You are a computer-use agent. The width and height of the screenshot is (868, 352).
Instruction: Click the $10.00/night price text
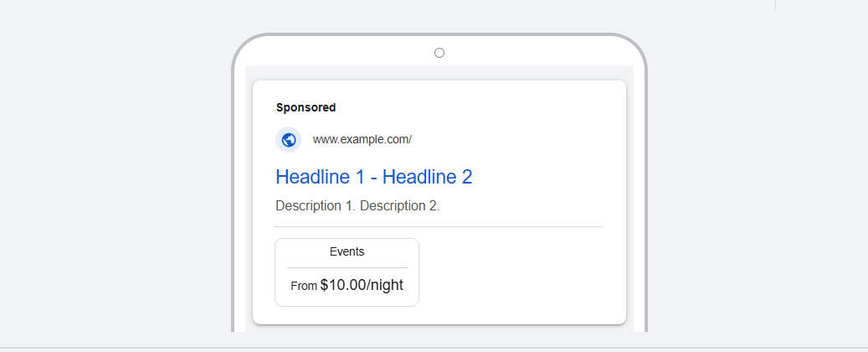(x=362, y=285)
